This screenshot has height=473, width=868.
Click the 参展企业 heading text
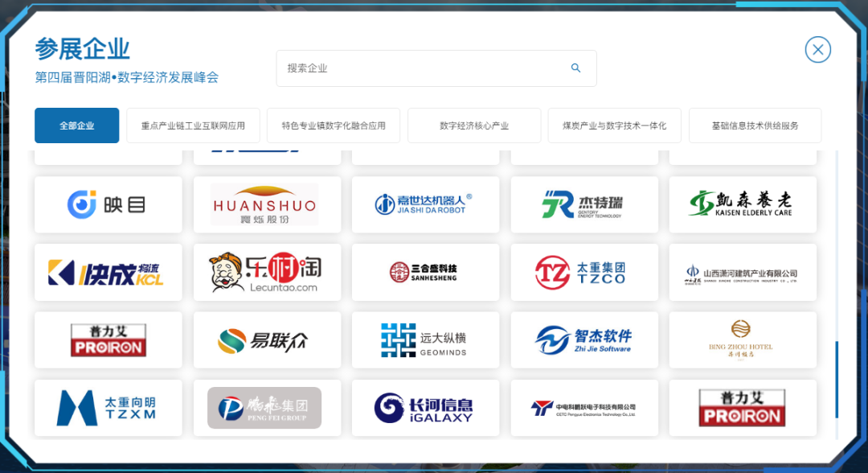point(82,49)
